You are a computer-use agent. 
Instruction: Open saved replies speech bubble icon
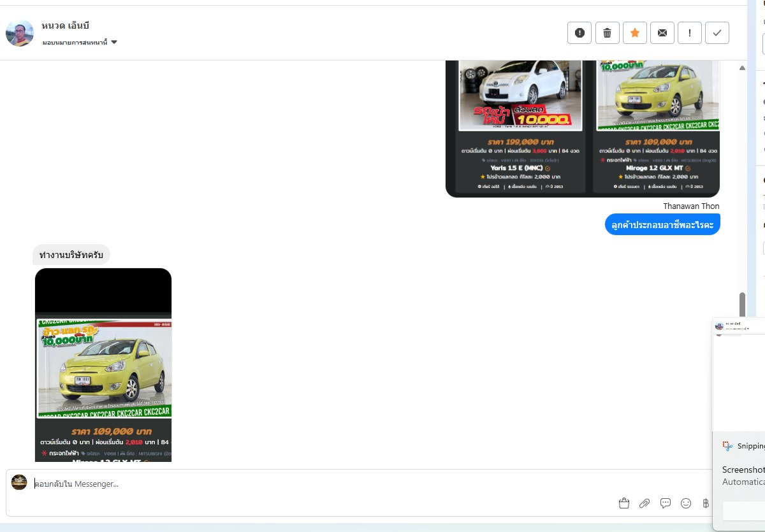[x=666, y=503]
